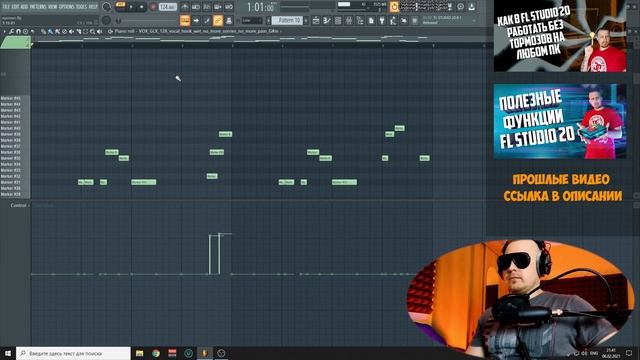Open the TOOLS menu
This screenshot has height=360, width=640.
[81, 7]
